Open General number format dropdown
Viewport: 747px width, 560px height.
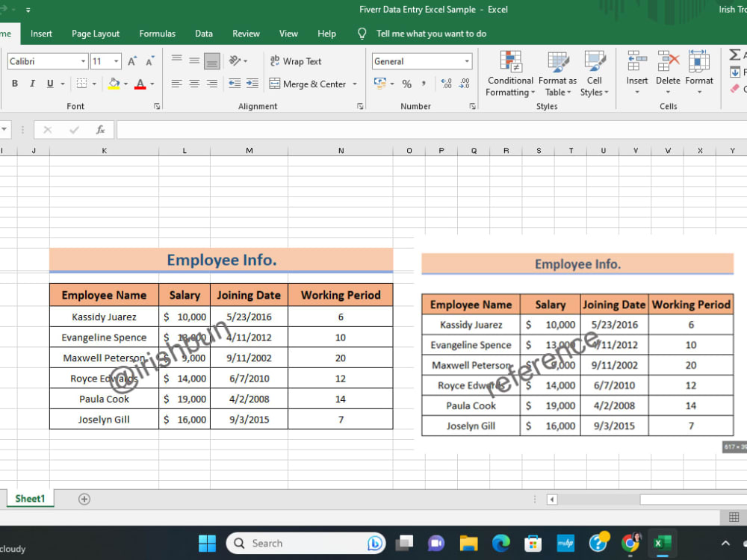coord(467,61)
